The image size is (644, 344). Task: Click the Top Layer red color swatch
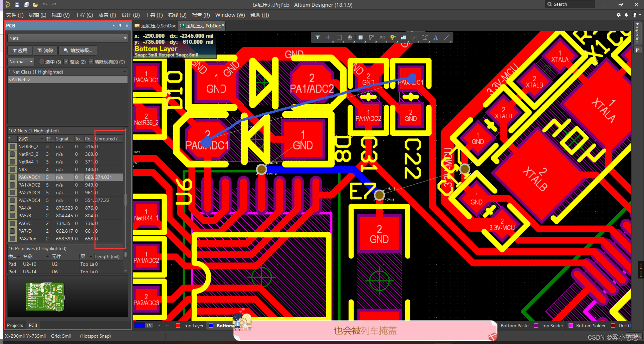[x=178, y=326]
